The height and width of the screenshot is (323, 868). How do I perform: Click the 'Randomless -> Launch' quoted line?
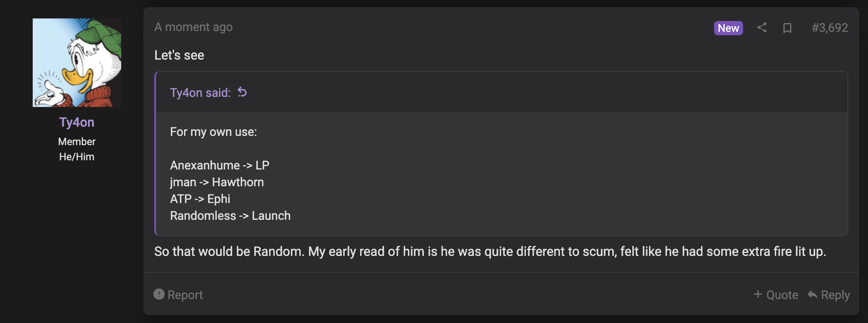(x=230, y=216)
